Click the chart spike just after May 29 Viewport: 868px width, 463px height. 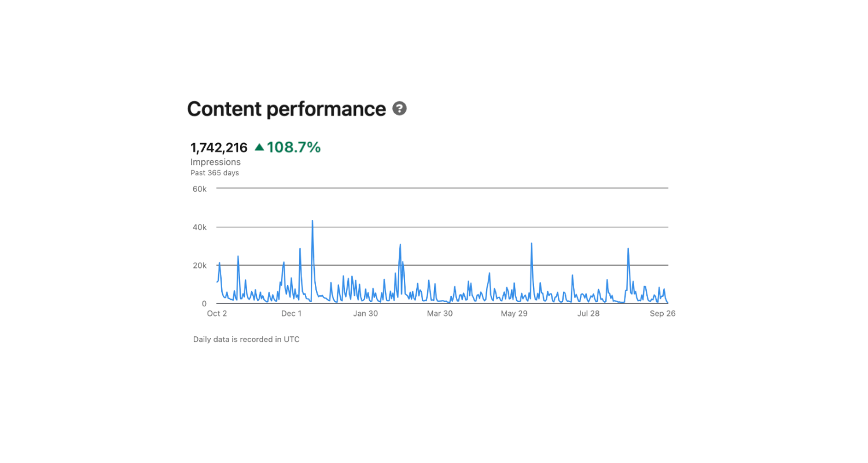pyautogui.click(x=531, y=244)
